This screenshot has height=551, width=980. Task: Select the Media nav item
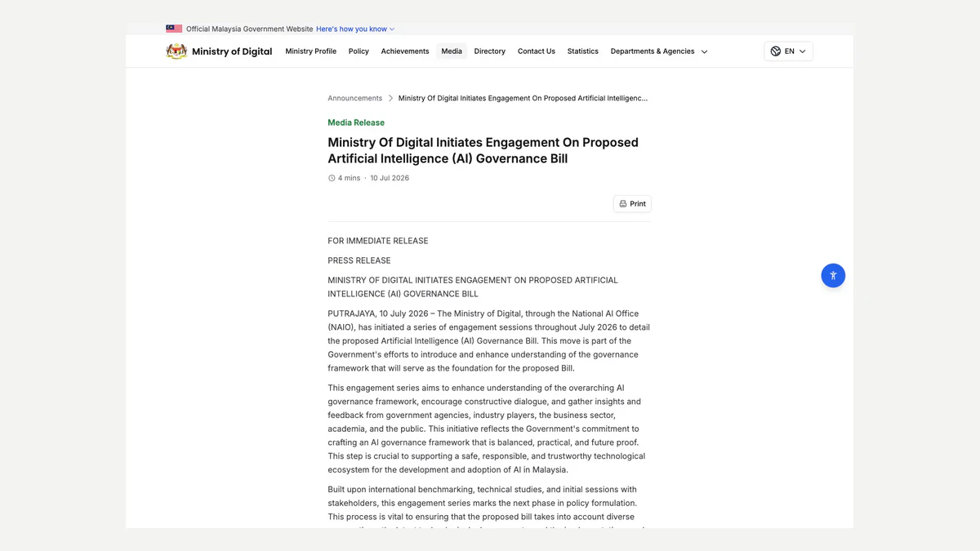pyautogui.click(x=452, y=51)
